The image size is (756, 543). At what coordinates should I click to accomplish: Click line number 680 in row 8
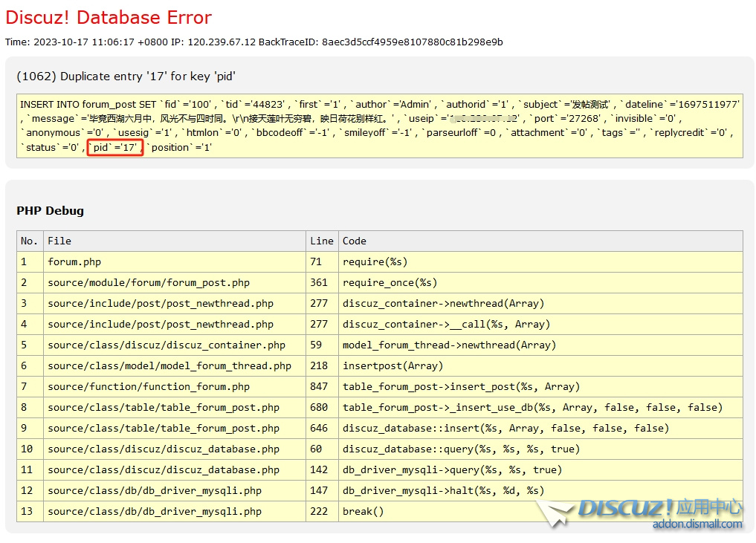pos(319,407)
